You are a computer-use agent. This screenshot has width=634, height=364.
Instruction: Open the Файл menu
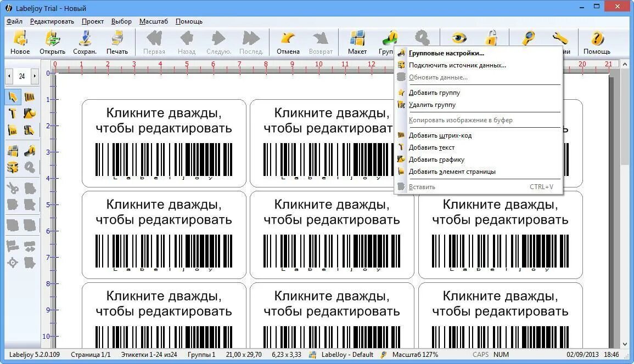[x=15, y=21]
